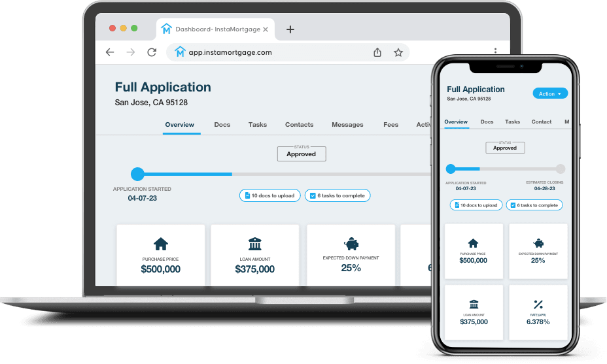Viewport: 607px width, 364px height.
Task: Select the Tasks tab on phone
Action: point(512,122)
